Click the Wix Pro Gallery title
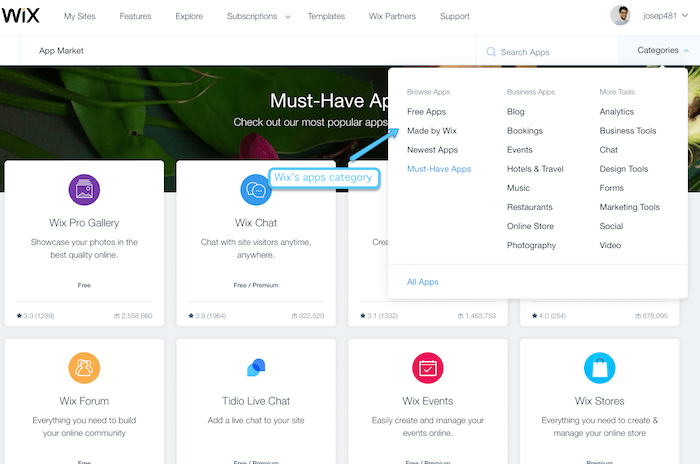Screen dimensions: 700x464 pos(84,223)
